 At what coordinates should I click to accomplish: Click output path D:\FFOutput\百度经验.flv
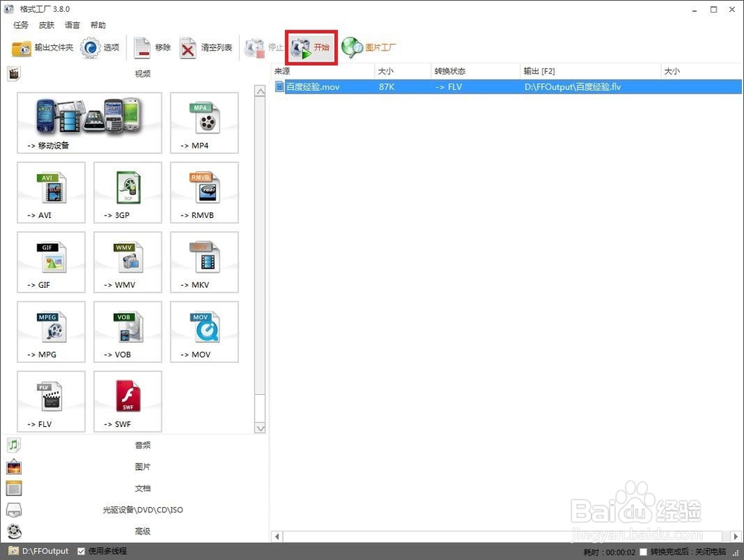pyautogui.click(x=572, y=87)
